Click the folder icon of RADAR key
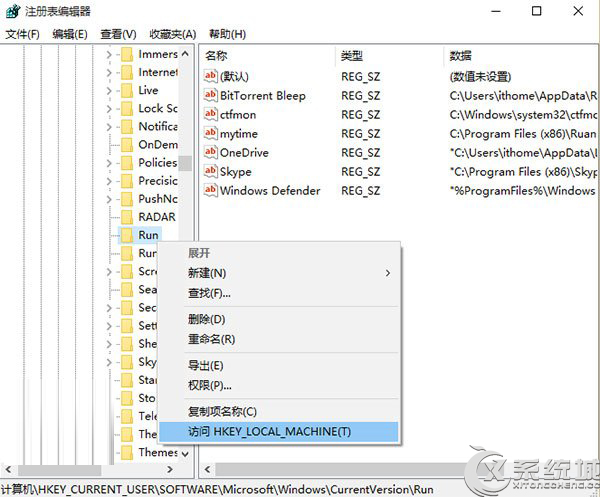Screen dimensions: 600x497 click(127, 217)
